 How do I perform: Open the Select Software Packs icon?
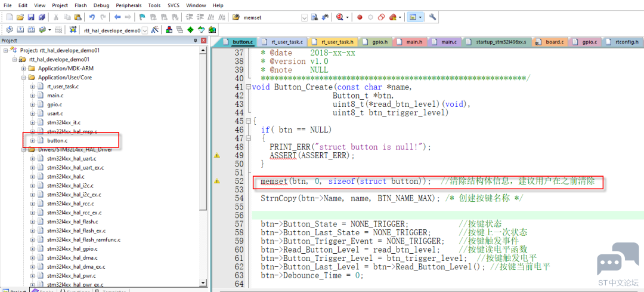click(x=201, y=30)
